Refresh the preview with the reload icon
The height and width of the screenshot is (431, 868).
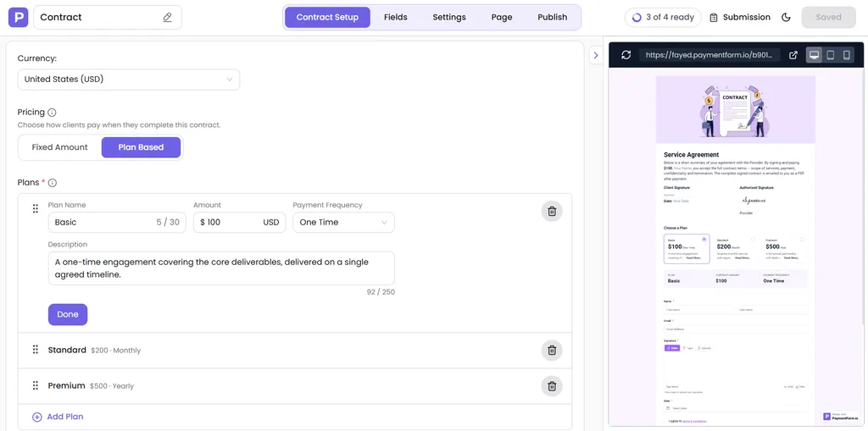(626, 55)
